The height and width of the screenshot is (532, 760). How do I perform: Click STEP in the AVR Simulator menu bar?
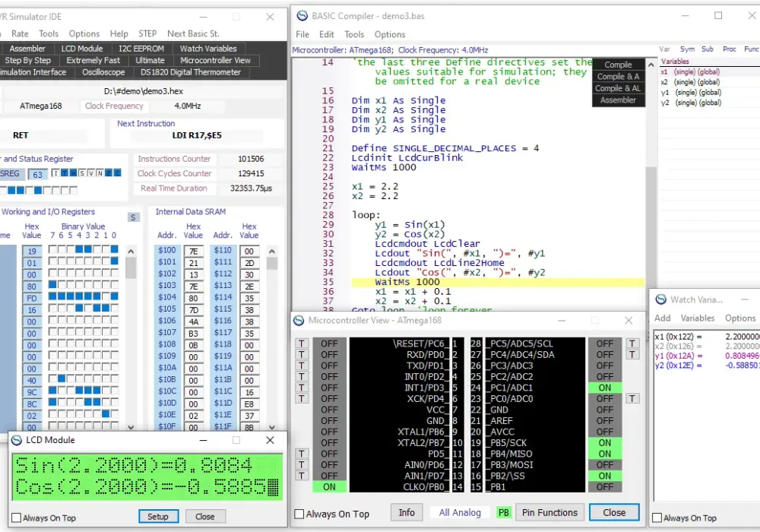147,33
